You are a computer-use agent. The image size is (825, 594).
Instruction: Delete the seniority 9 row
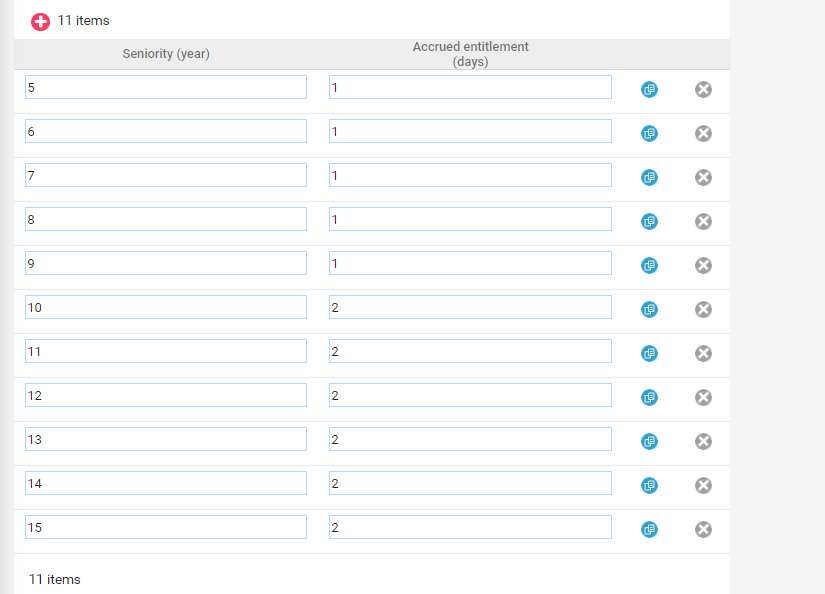coord(703,265)
